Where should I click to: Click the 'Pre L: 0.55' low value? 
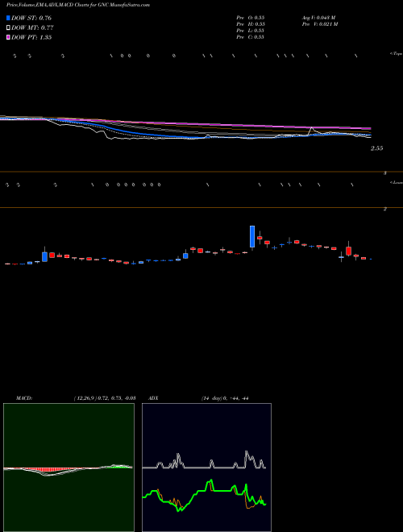tap(251, 31)
